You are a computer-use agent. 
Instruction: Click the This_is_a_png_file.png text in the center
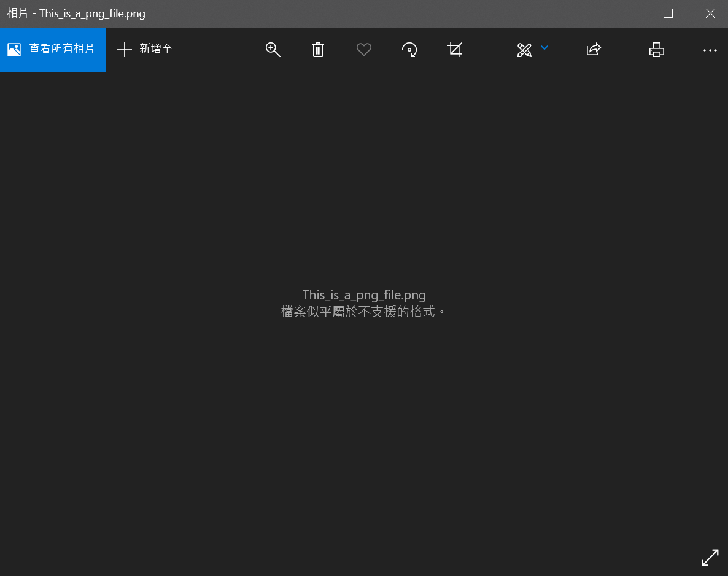point(364,295)
